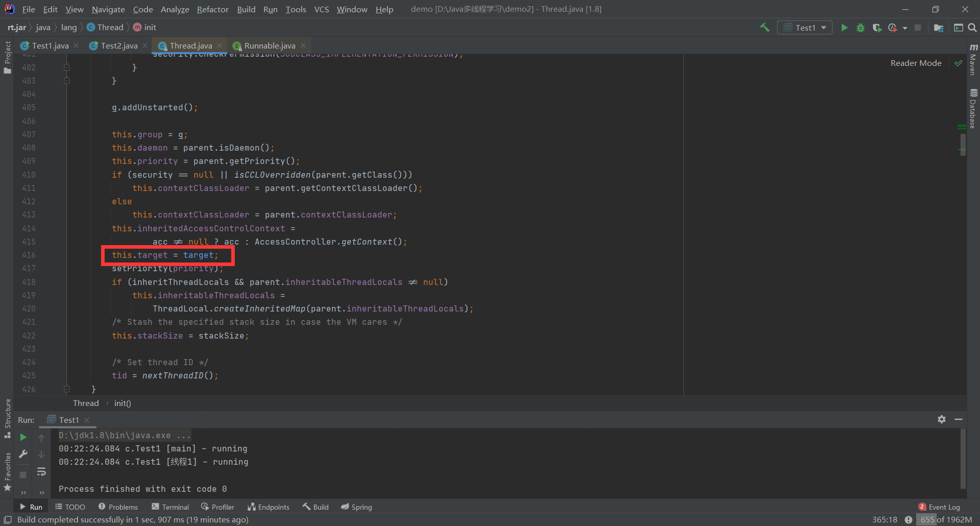The height and width of the screenshot is (526, 980).
Task: Click the editor vertical scrollbar thumb
Action: 963,145
